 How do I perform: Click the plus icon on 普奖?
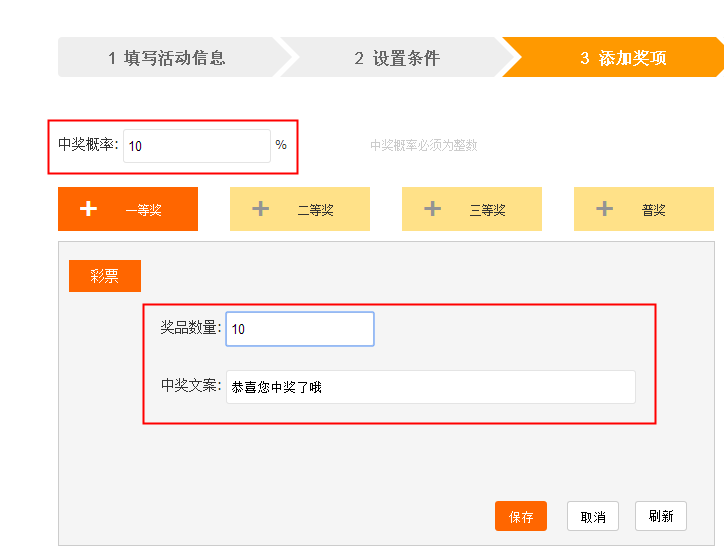[604, 209]
